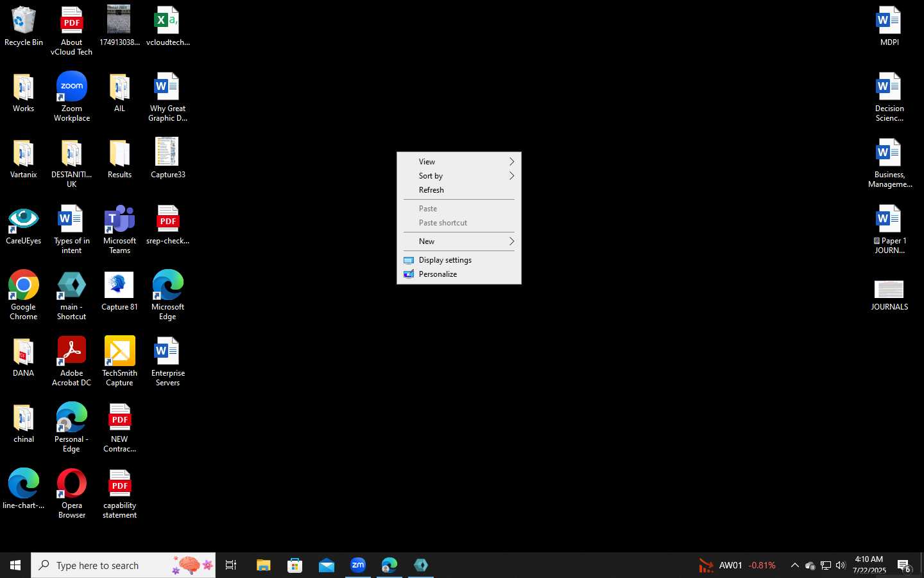The height and width of the screenshot is (578, 924).
Task: Select the line-chart Edge file icon
Action: click(24, 489)
